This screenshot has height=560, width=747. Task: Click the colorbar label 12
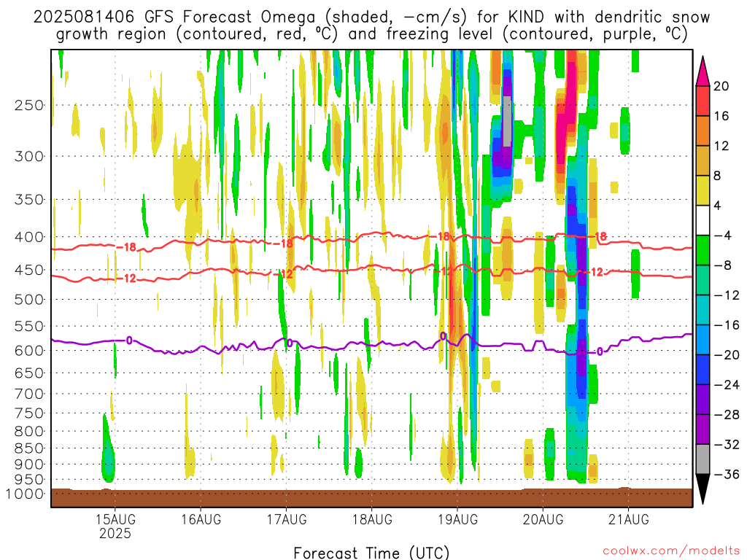721,146
